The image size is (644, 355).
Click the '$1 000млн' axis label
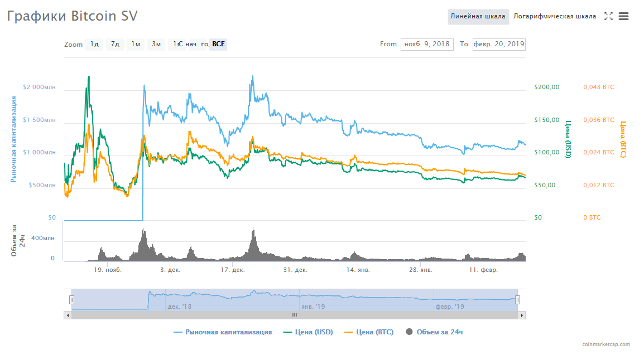point(39,152)
